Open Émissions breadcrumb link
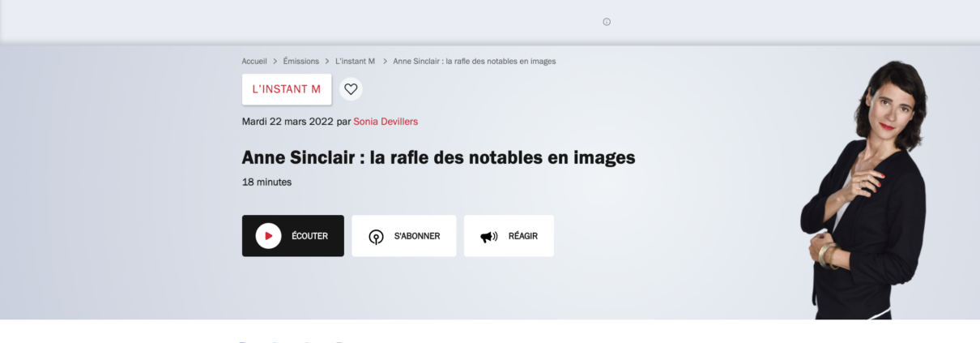The height and width of the screenshot is (343, 980). pos(301,62)
